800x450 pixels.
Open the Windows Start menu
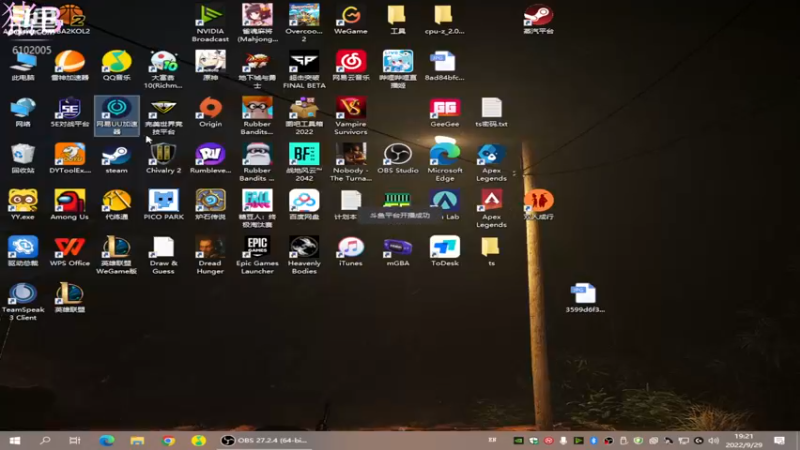(x=14, y=440)
